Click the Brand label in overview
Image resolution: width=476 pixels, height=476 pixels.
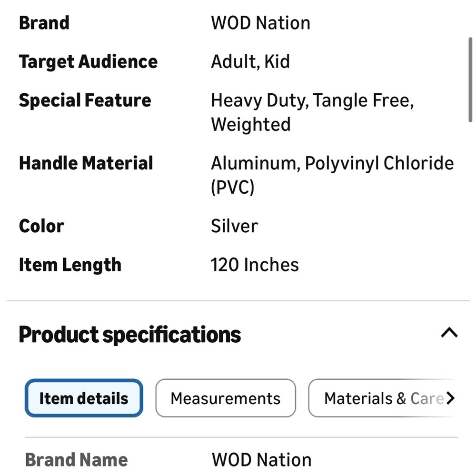tap(44, 23)
